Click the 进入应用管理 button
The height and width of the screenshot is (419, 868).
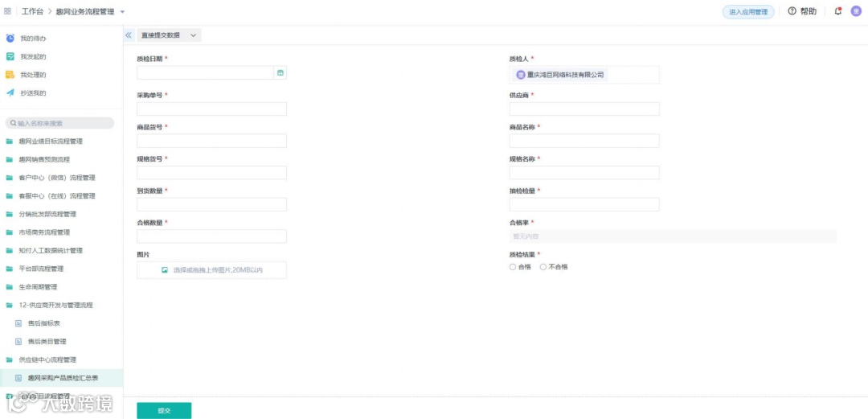pos(748,11)
